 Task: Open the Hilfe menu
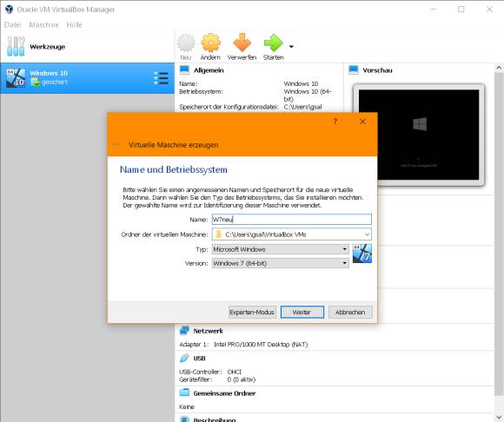point(74,24)
